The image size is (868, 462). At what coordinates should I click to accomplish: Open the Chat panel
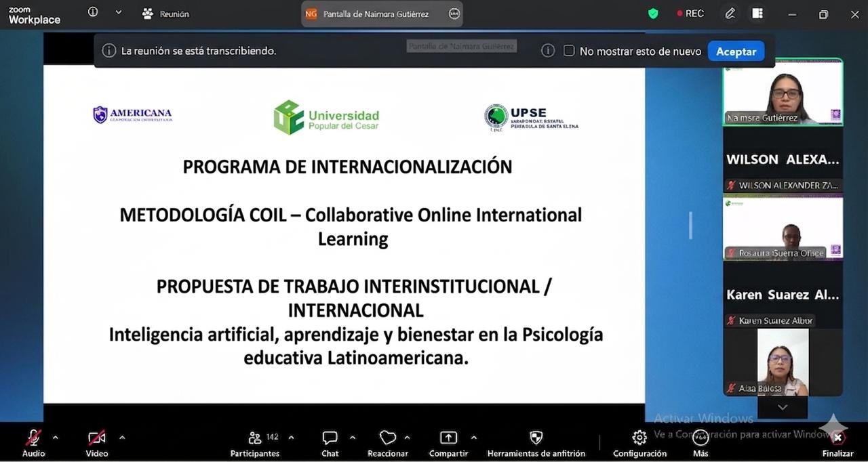click(330, 444)
